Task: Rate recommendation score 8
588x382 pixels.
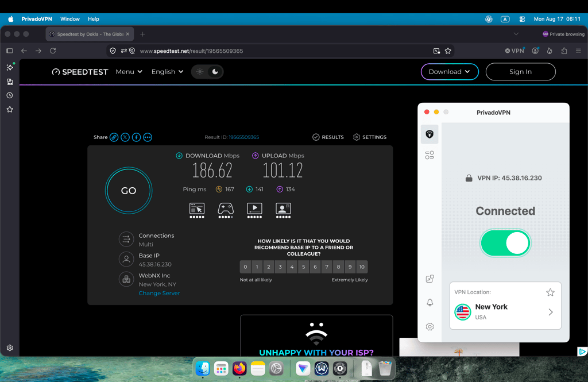Action: point(338,267)
